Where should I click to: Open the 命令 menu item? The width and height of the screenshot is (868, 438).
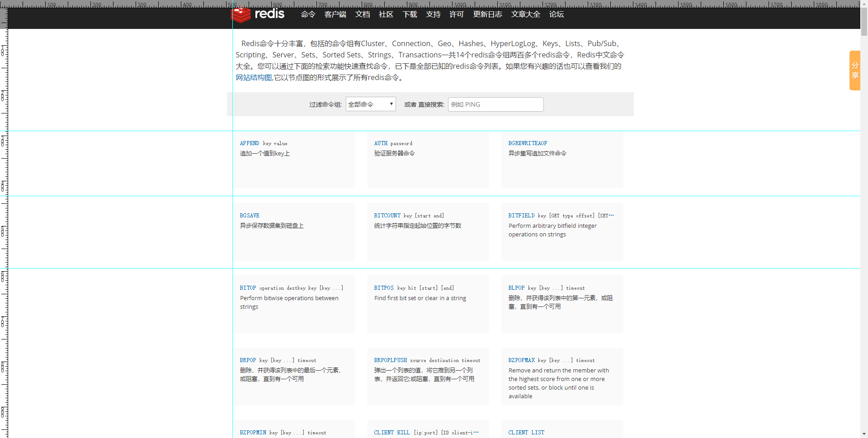click(308, 14)
